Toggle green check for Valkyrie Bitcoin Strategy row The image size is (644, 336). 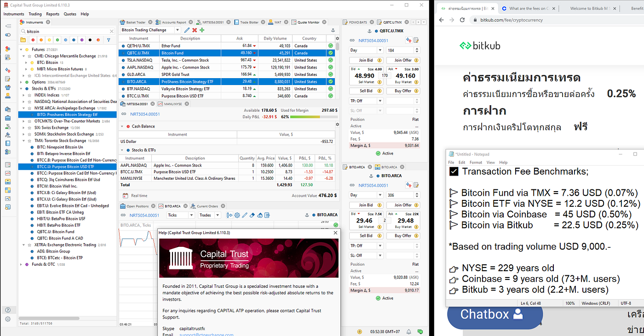(x=330, y=89)
